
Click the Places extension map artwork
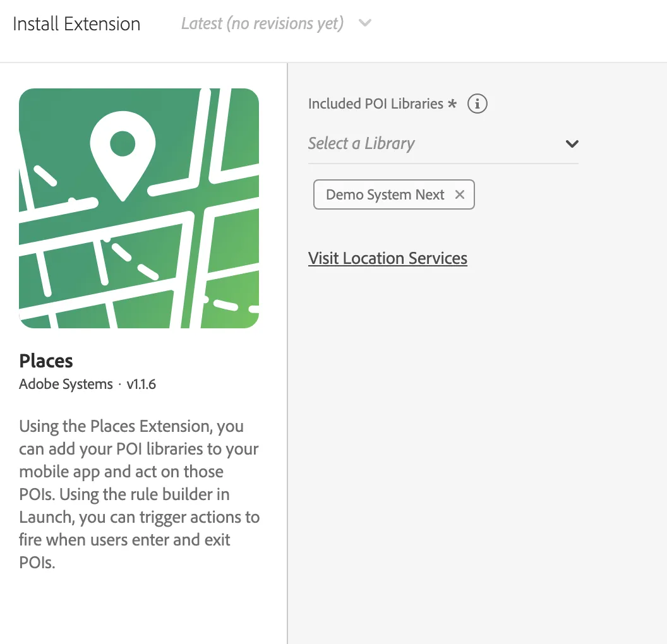click(x=139, y=208)
